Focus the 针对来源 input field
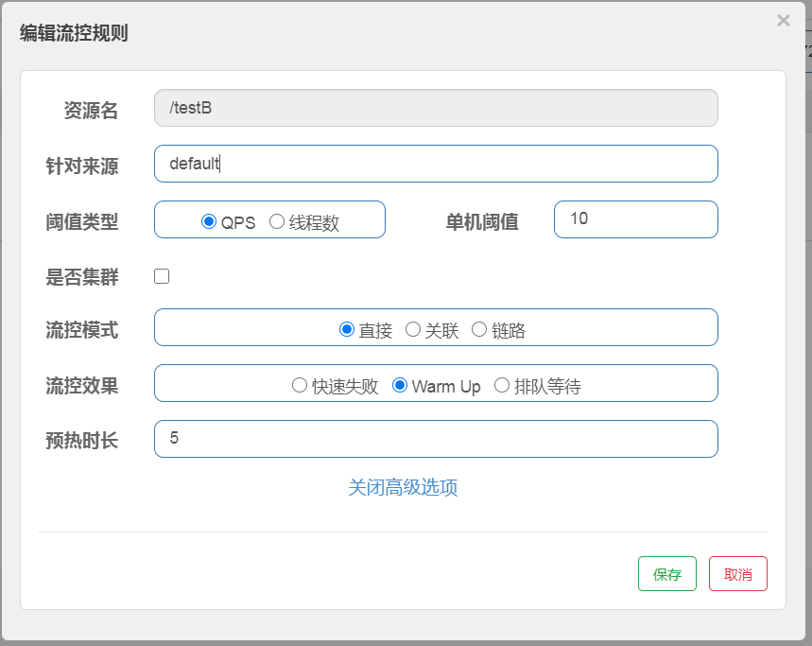 point(436,164)
